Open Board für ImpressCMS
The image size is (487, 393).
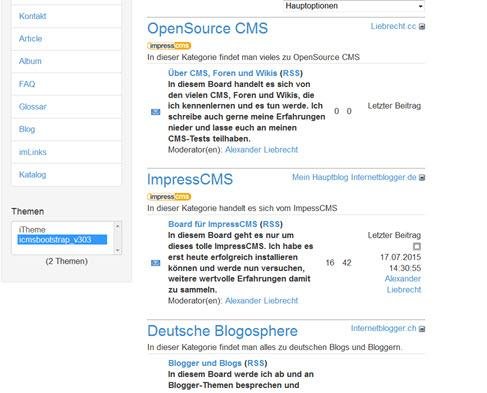click(x=213, y=224)
